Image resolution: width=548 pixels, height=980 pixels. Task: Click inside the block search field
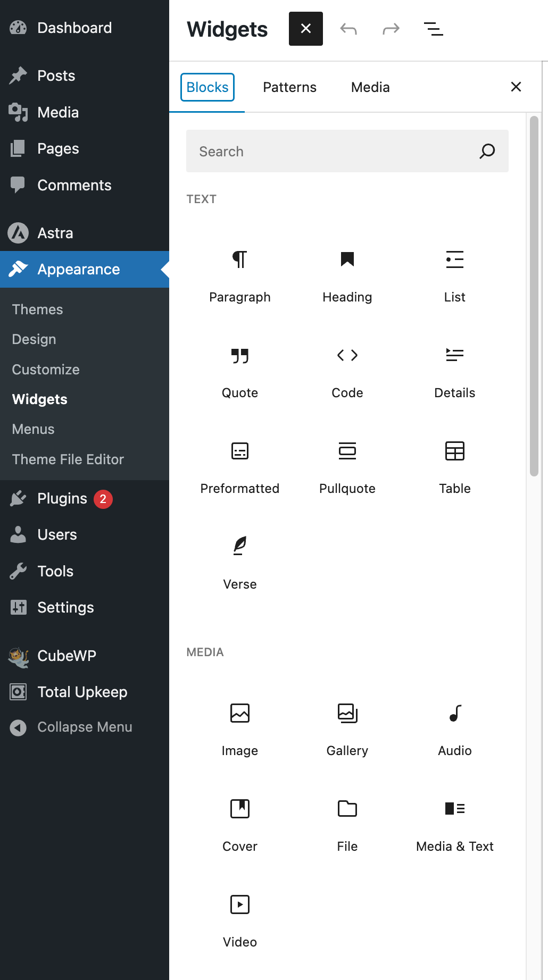click(x=330, y=151)
